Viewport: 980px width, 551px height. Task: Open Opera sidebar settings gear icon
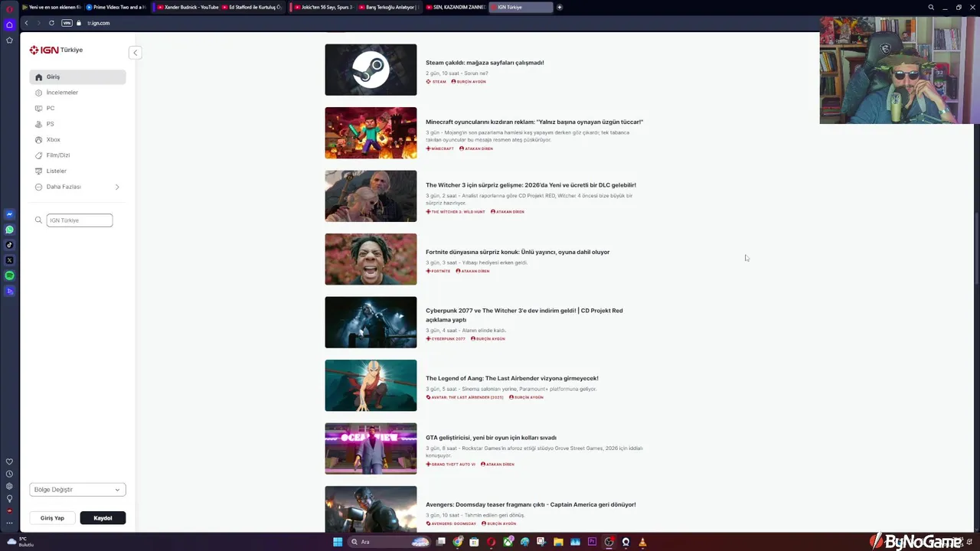coord(9,486)
